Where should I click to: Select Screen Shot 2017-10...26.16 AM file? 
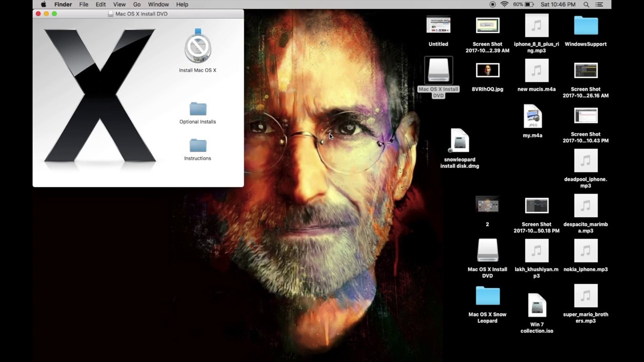coord(586,70)
